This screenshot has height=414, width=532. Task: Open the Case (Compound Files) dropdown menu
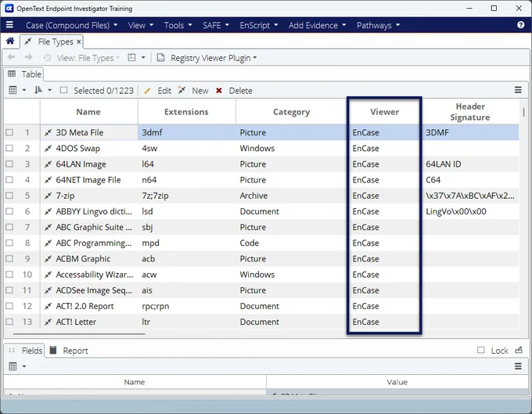click(72, 25)
